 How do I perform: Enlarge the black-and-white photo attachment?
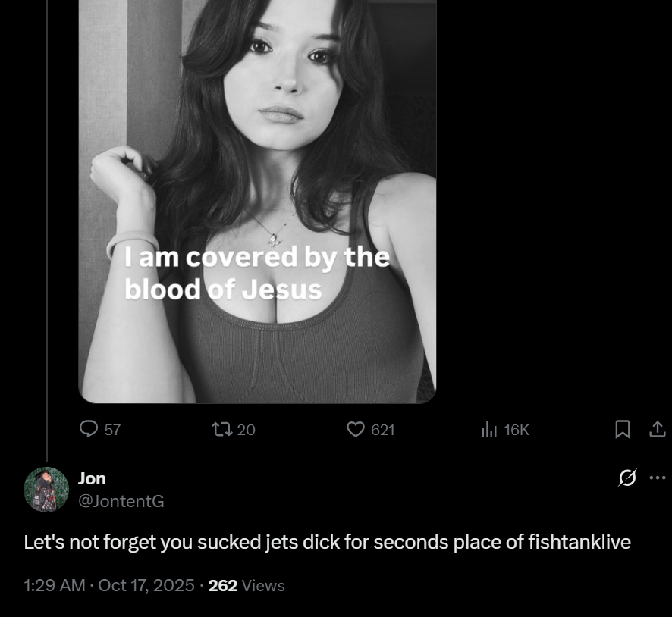[x=258, y=201]
